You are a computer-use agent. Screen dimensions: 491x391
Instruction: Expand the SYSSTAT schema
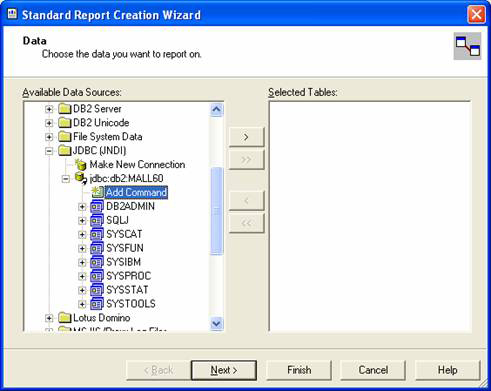[x=82, y=290]
